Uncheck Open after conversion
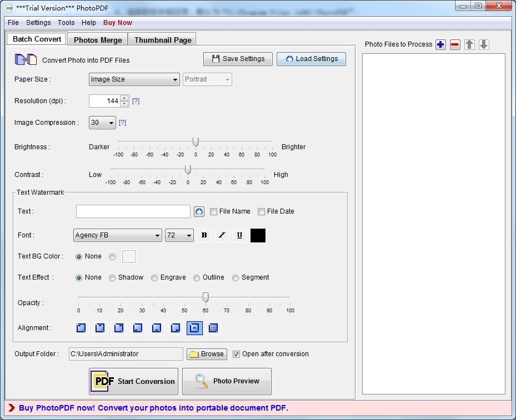 pos(236,355)
